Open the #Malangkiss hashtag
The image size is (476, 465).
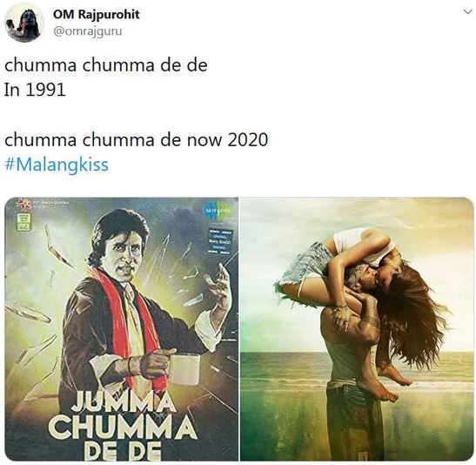(57, 165)
